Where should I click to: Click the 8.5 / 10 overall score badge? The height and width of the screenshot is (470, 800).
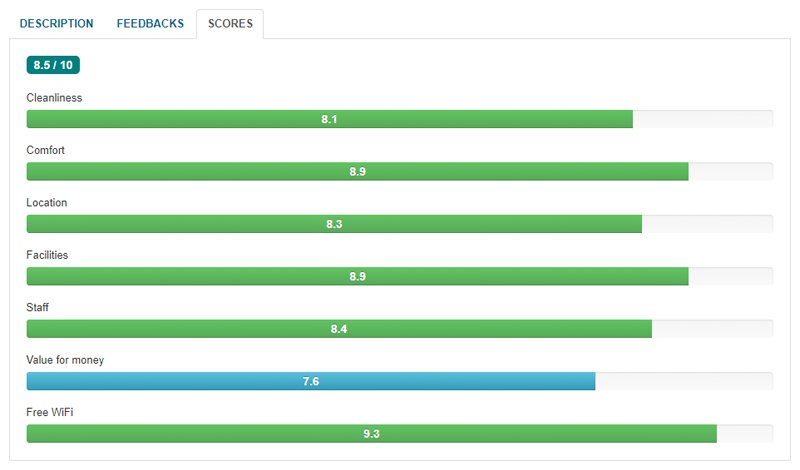53,65
